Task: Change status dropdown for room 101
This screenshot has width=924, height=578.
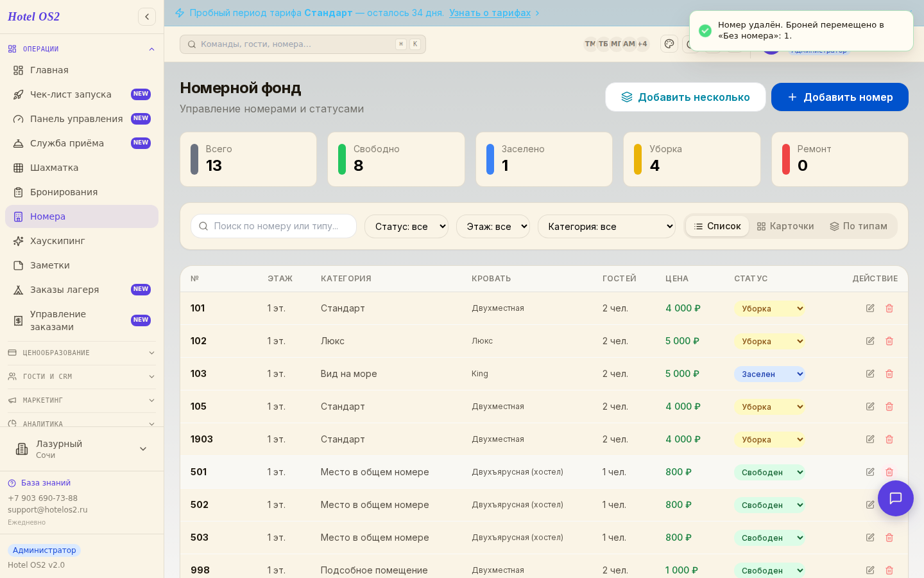Action: point(769,308)
